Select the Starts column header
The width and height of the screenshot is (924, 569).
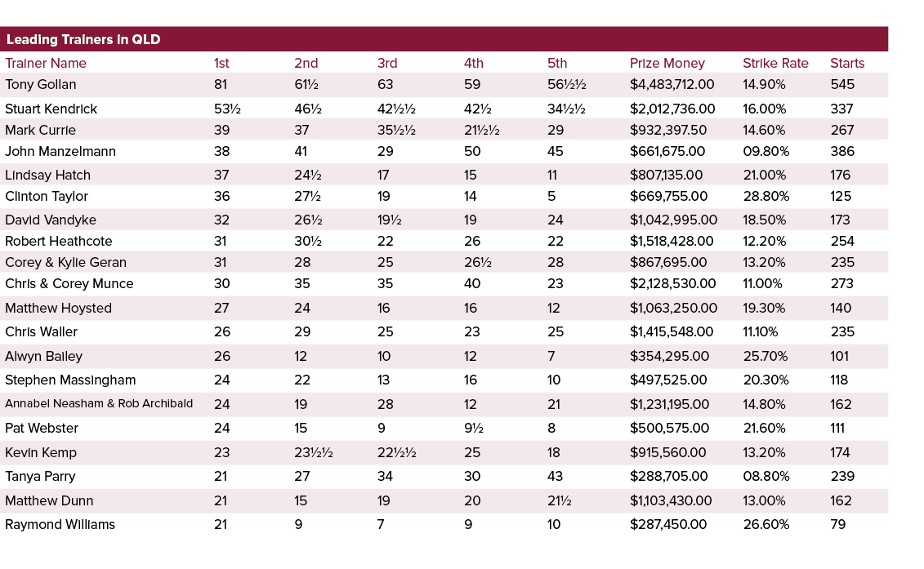pos(847,63)
